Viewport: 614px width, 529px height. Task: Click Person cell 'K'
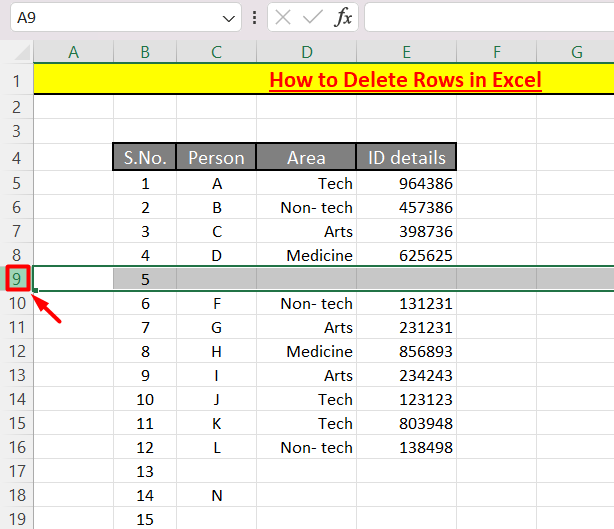pyautogui.click(x=217, y=423)
